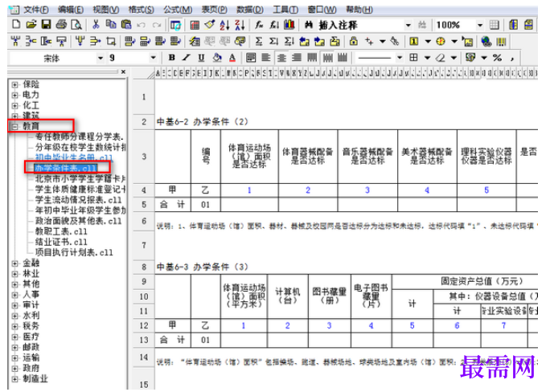Image resolution: width=550 pixels, height=392 pixels.
Task: Click the sort descending Z-A icon
Action: (x=240, y=25)
